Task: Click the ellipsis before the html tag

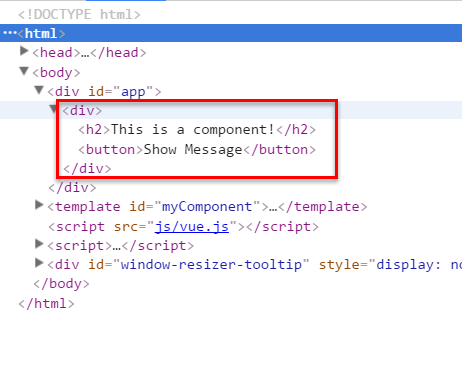Action: pyautogui.click(x=10, y=33)
